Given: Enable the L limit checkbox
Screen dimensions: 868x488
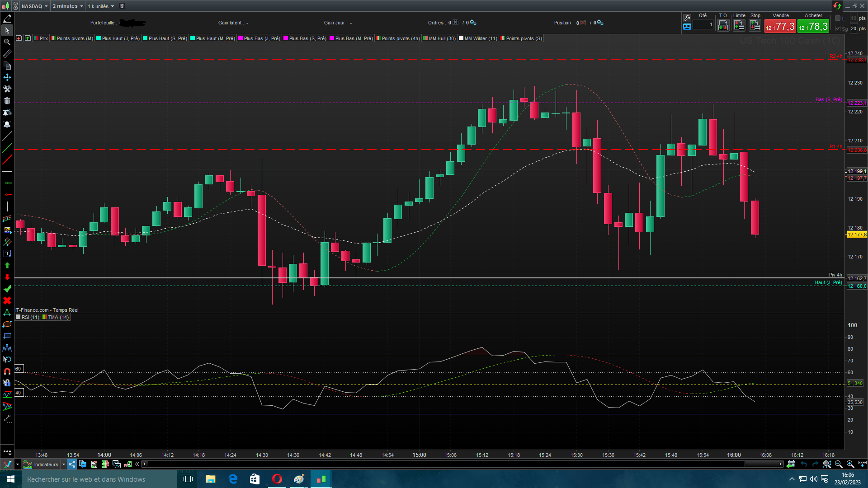Looking at the screenshot, I should coord(838,18).
